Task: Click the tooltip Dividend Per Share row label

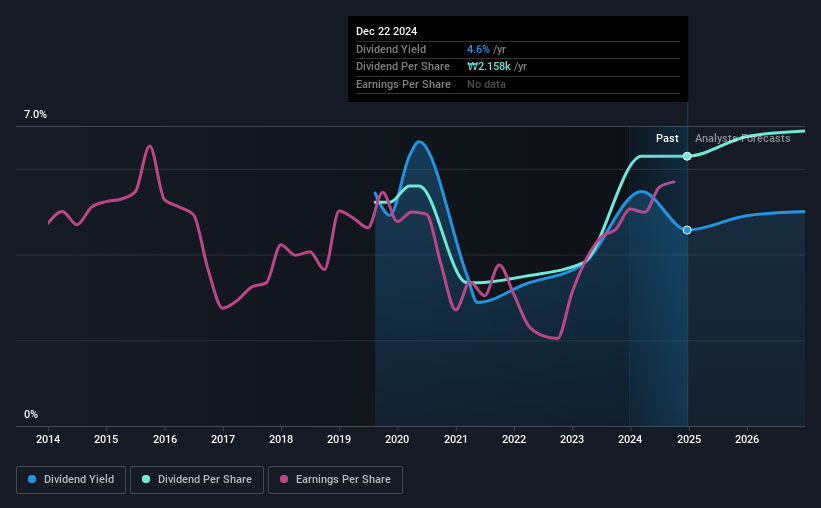Action: tap(403, 67)
